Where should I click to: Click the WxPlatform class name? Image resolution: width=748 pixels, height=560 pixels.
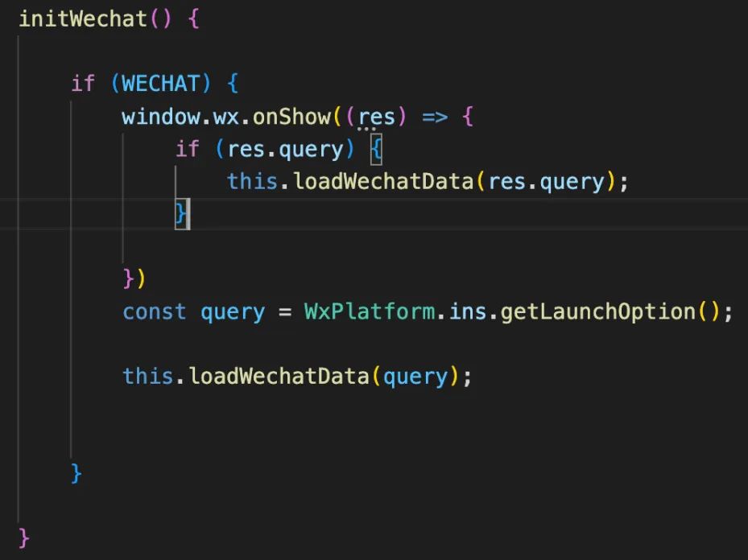370,311
